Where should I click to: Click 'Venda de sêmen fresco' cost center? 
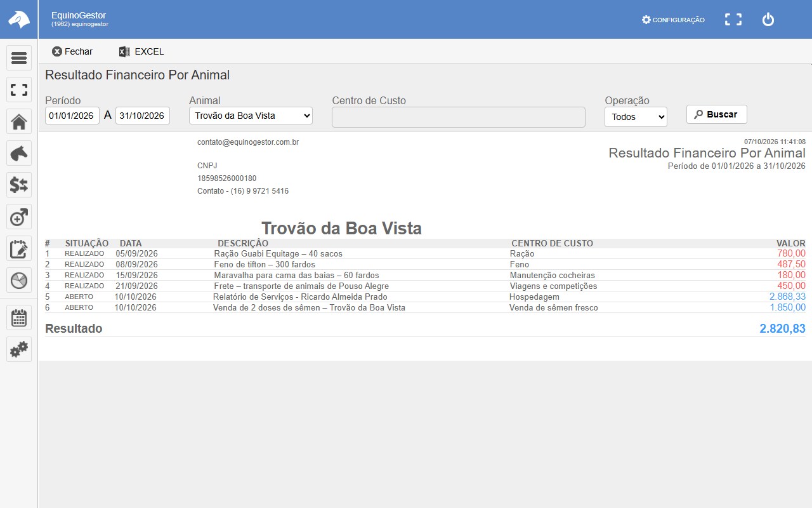click(554, 307)
